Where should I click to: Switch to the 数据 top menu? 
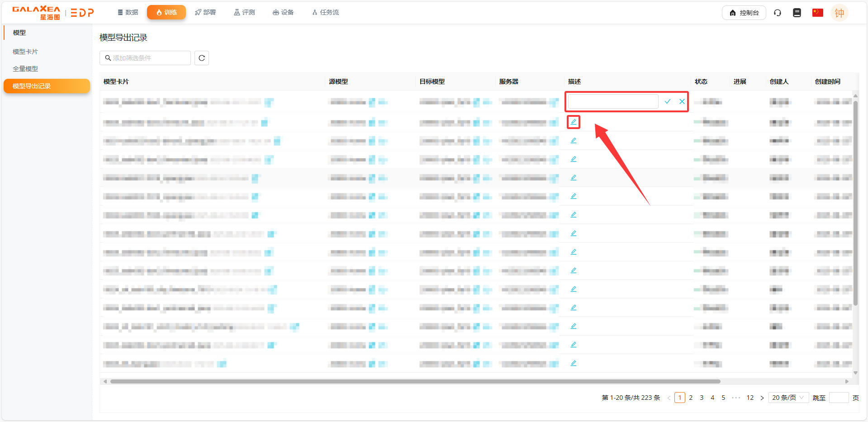click(x=128, y=12)
